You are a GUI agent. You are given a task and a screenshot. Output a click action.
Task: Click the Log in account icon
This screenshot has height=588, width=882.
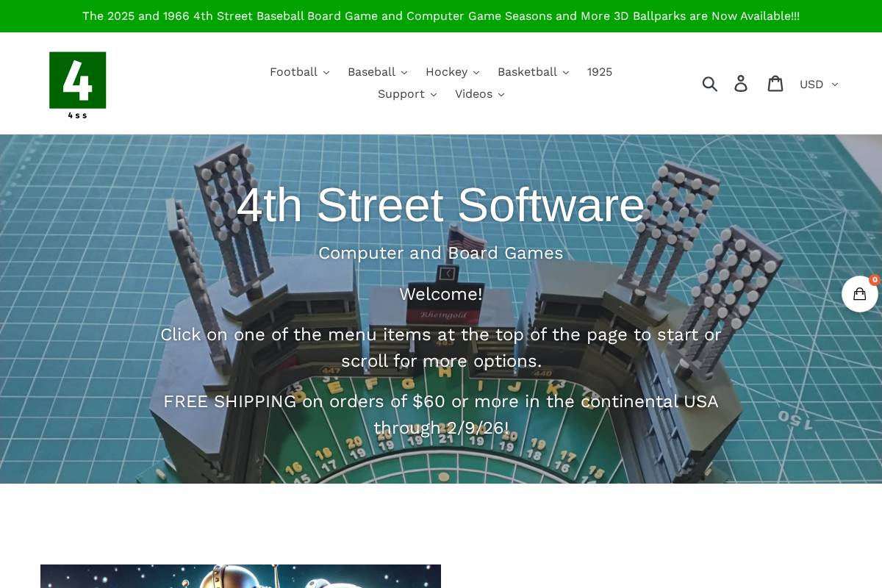(x=741, y=83)
